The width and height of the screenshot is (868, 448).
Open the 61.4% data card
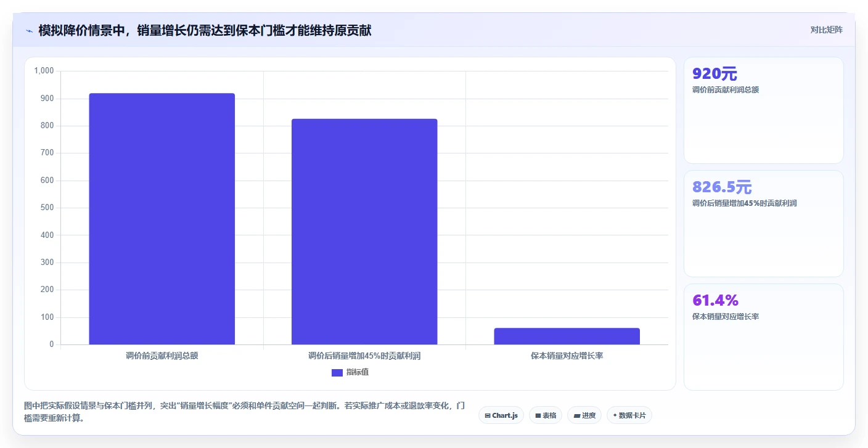click(764, 337)
